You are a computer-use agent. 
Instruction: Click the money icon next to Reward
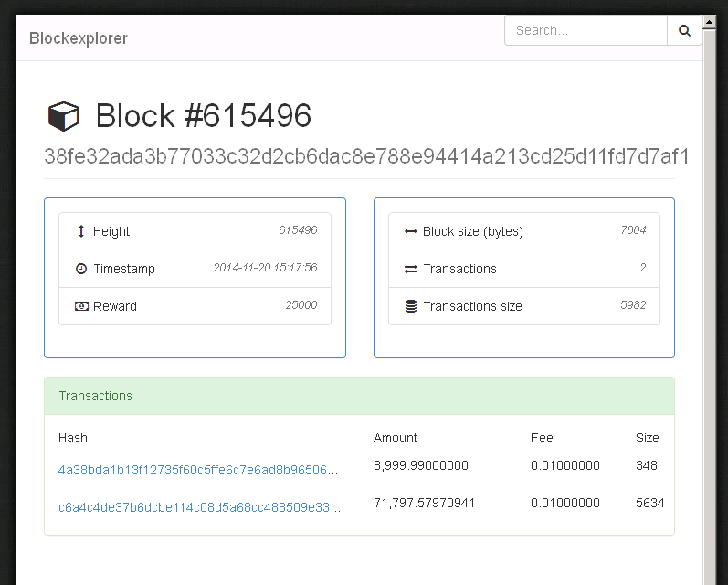pyautogui.click(x=81, y=306)
